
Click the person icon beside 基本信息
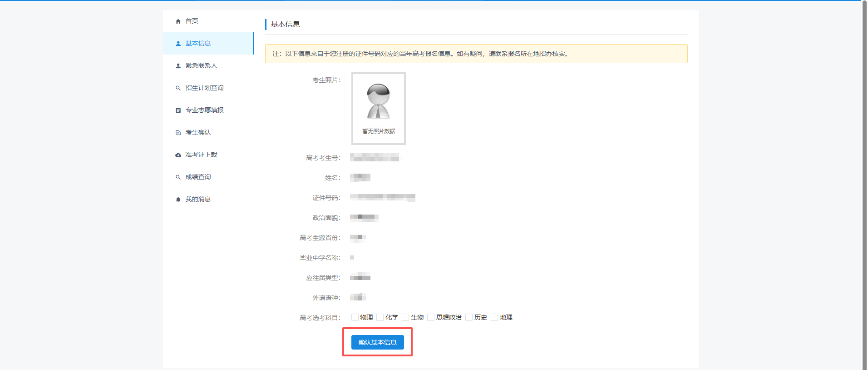[178, 44]
